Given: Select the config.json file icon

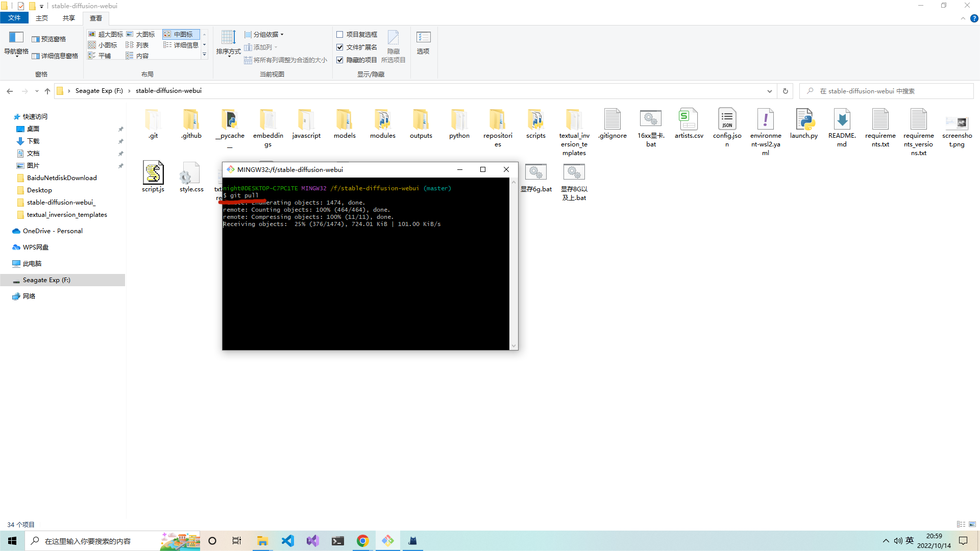Looking at the screenshot, I should pos(727,120).
